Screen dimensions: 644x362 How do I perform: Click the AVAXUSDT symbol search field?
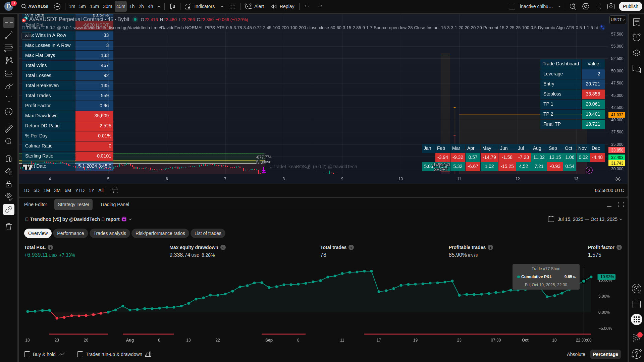(35, 6)
